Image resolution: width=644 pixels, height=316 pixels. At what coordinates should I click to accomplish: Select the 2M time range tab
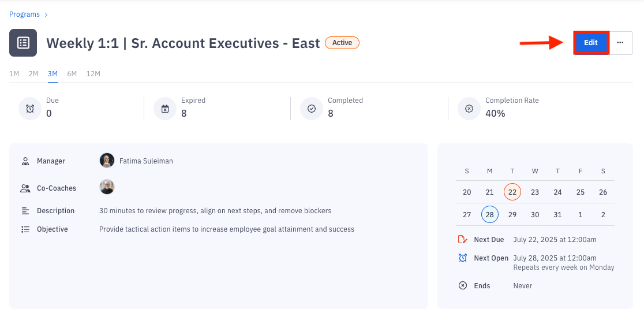33,73
